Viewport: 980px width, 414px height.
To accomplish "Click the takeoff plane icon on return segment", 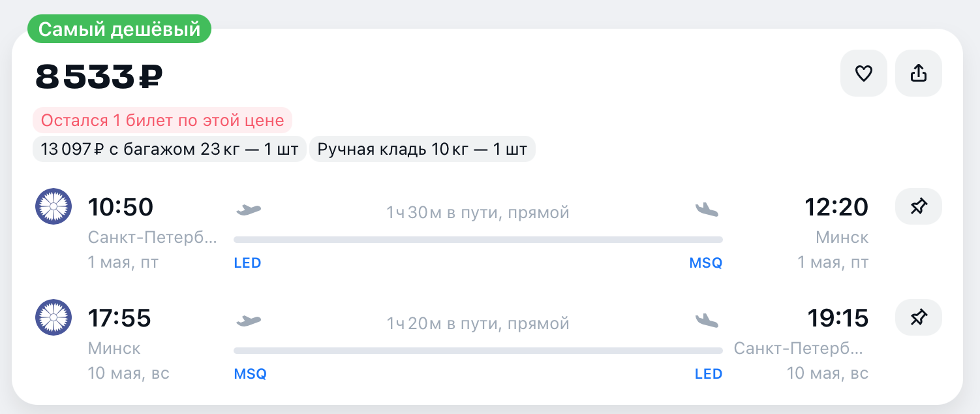I will (248, 319).
